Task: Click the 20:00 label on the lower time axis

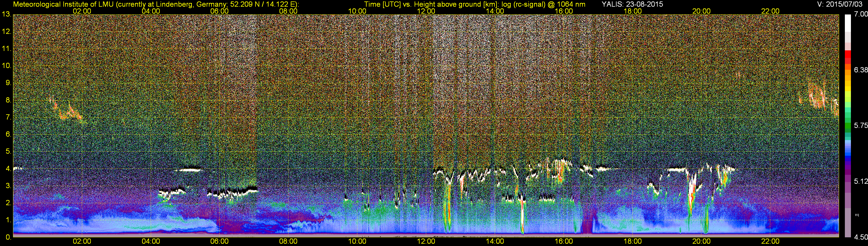Action: (x=702, y=242)
